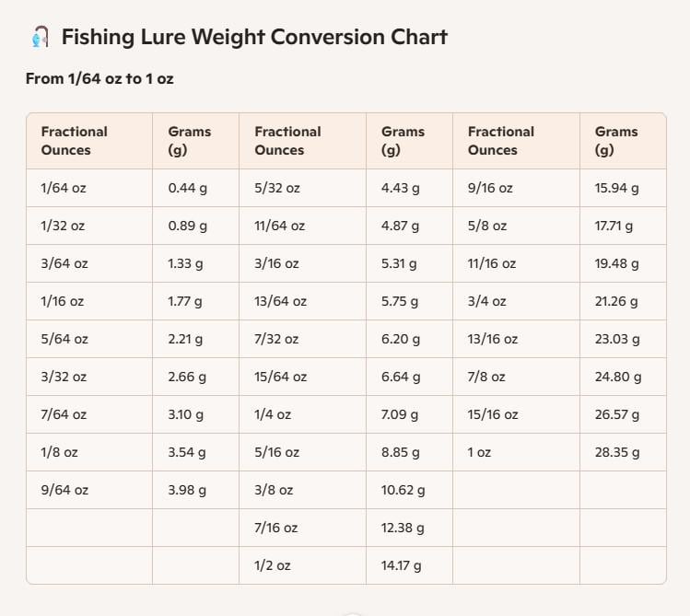Click the 0.44 g value cell
This screenshot has width=690, height=616.
pyautogui.click(x=187, y=188)
